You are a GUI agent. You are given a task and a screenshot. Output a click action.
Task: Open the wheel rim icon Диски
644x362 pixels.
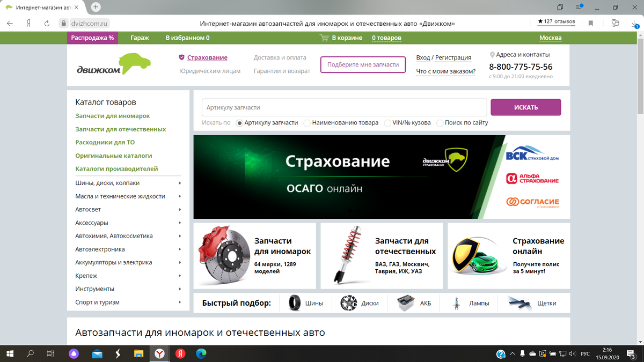[x=349, y=303]
